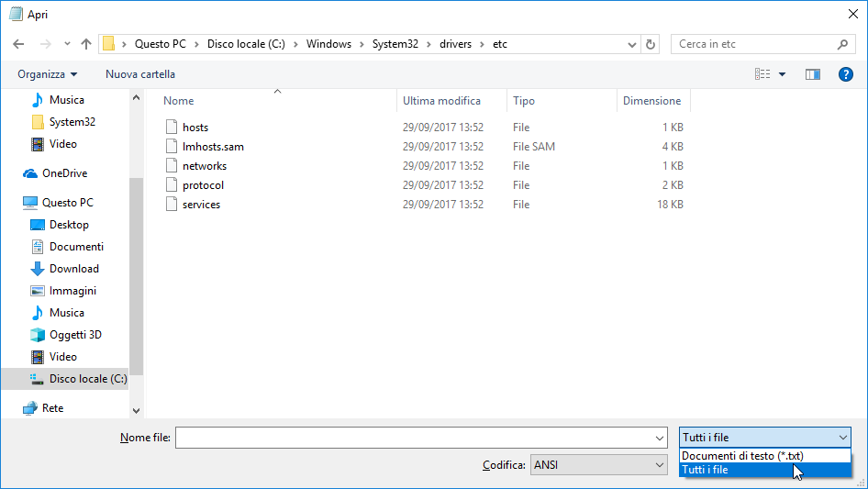
Task: Expand the Nome file history dropdown
Action: pos(659,439)
